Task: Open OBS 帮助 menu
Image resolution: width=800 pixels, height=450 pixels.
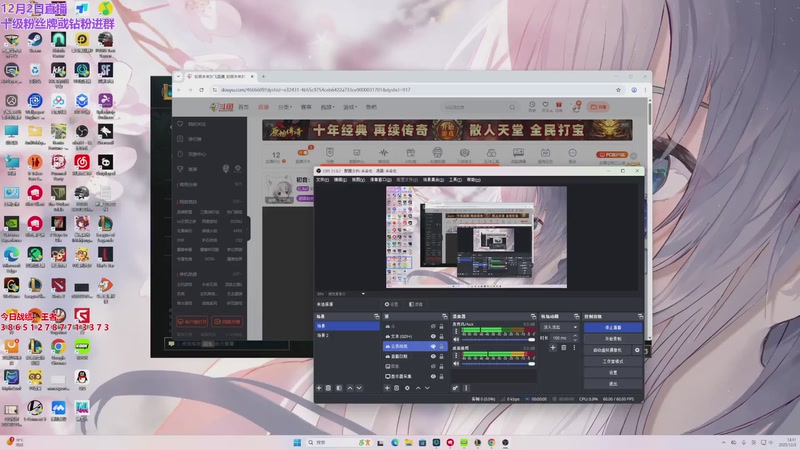Action: pyautogui.click(x=473, y=180)
